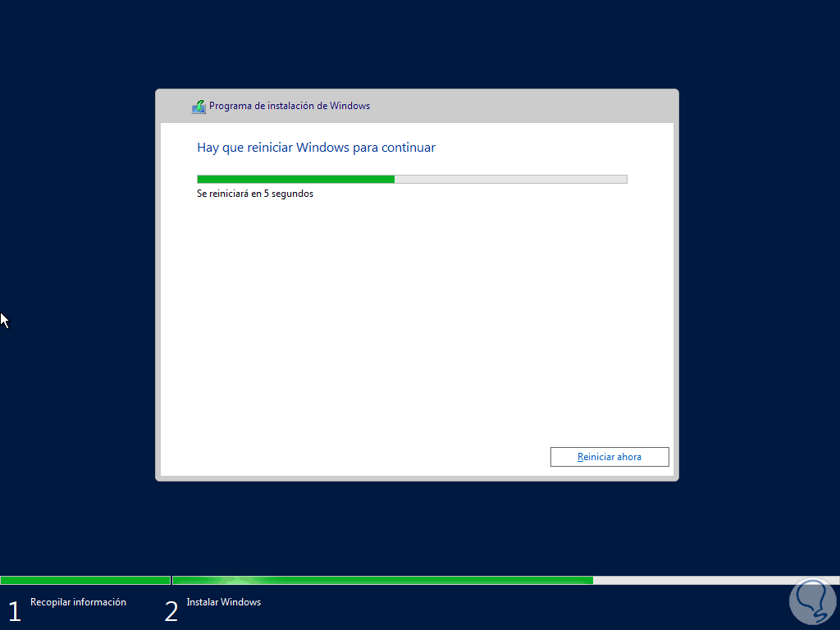Click the Reiniciar ahora button
This screenshot has width=840, height=630.
(609, 457)
